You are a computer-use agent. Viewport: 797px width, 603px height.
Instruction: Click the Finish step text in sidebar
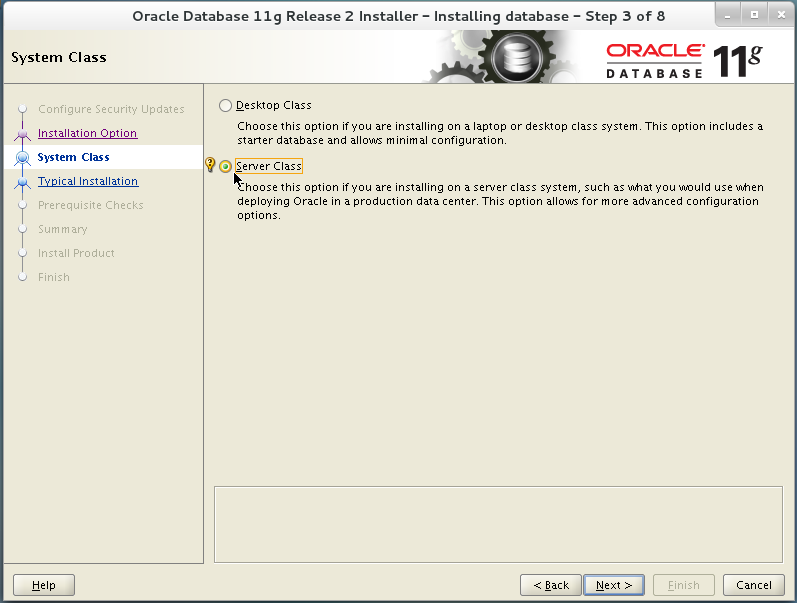click(x=54, y=277)
